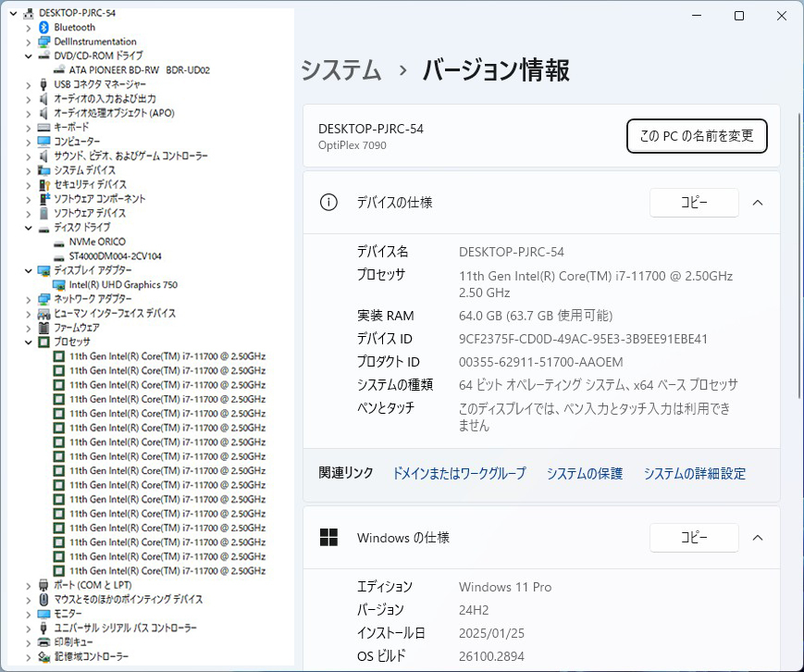Select ATA PIONEER BD-RW BDR-UD02 device
Viewport: 804px width, 672px height.
click(x=140, y=70)
